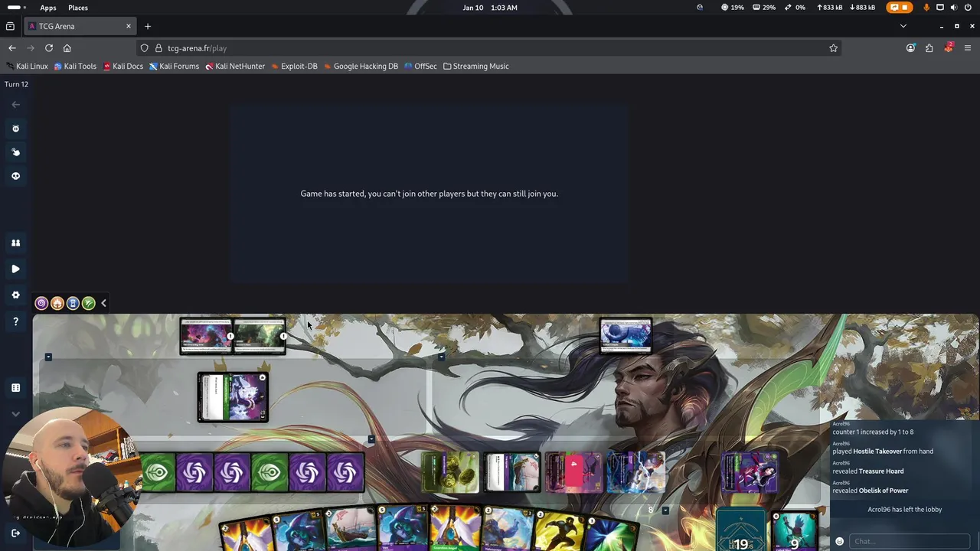This screenshot has width=980, height=551.
Task: Click the microphone tray icon
Action: tap(926, 8)
